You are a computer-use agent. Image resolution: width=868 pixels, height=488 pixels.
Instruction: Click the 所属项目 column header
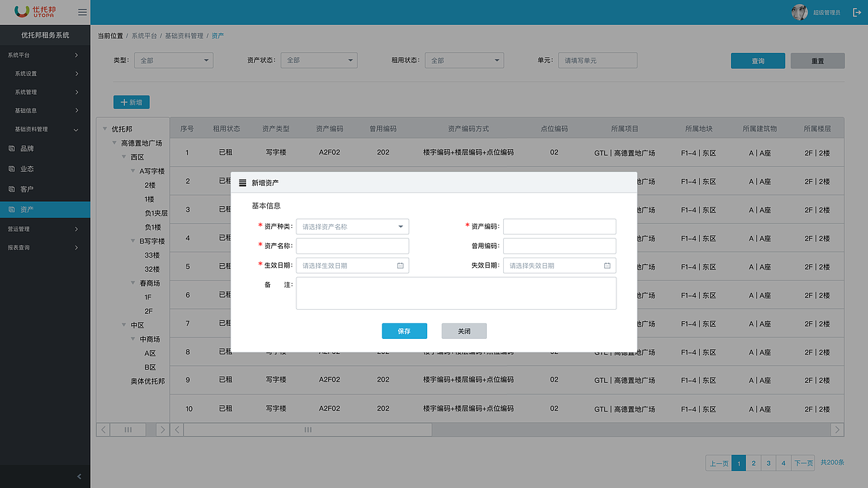pyautogui.click(x=625, y=129)
